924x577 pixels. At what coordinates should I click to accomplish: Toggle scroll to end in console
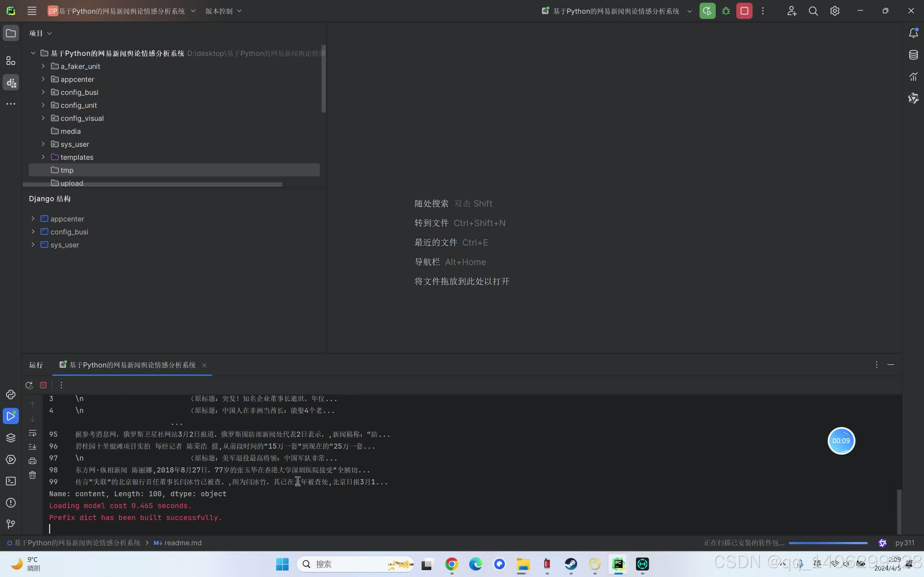click(x=32, y=446)
